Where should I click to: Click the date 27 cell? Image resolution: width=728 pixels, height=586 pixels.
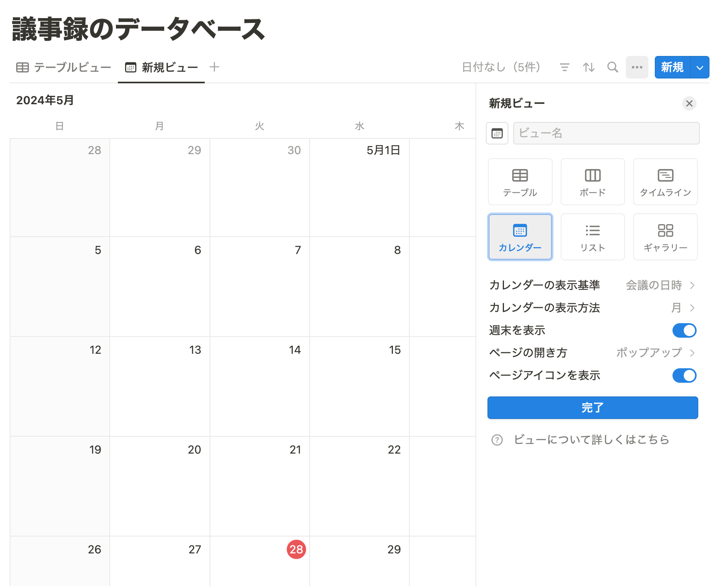(x=160, y=561)
